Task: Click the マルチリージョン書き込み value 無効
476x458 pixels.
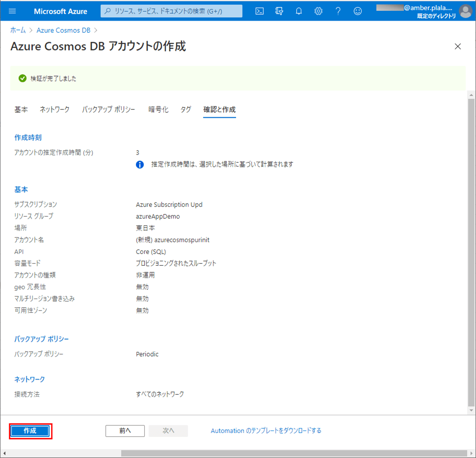Action: point(142,299)
